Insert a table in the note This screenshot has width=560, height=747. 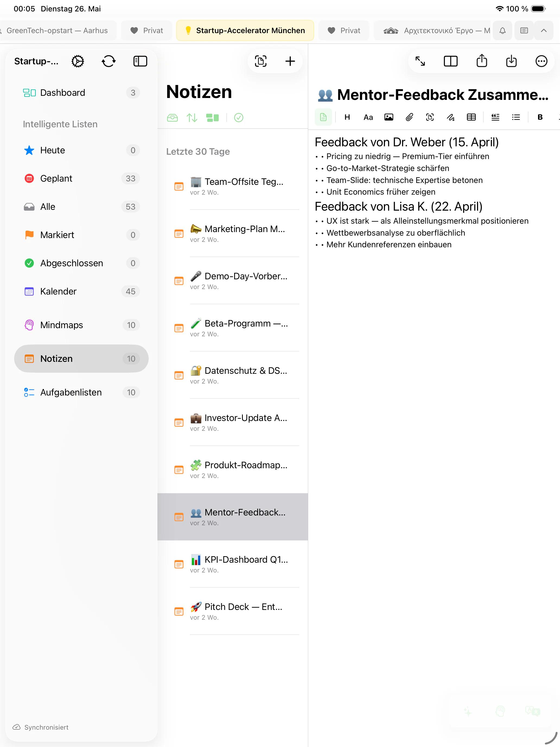[471, 117]
